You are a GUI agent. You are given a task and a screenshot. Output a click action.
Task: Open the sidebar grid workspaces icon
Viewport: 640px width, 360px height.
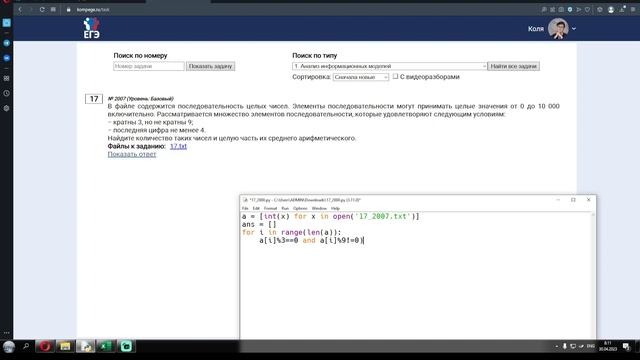[x=7, y=78]
